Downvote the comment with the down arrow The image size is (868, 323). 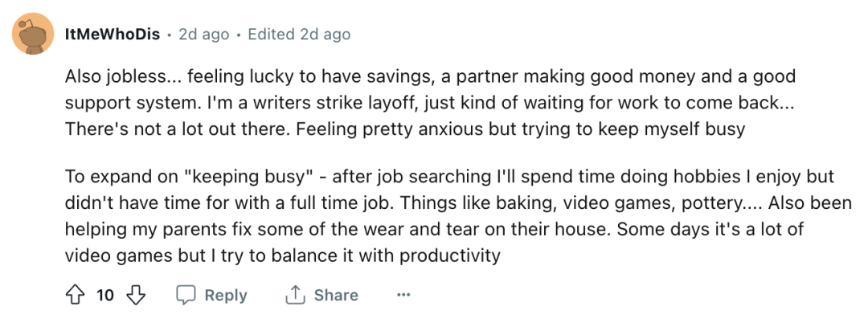coord(136,295)
